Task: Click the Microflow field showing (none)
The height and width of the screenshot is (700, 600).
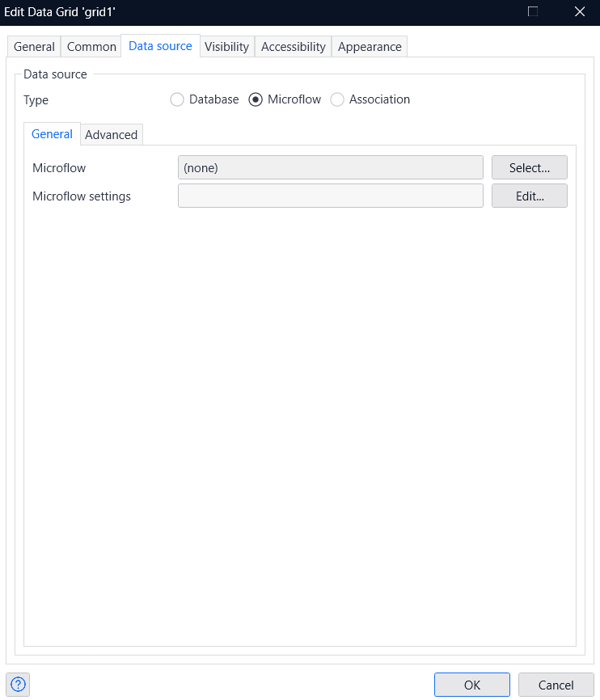Action: [x=330, y=168]
